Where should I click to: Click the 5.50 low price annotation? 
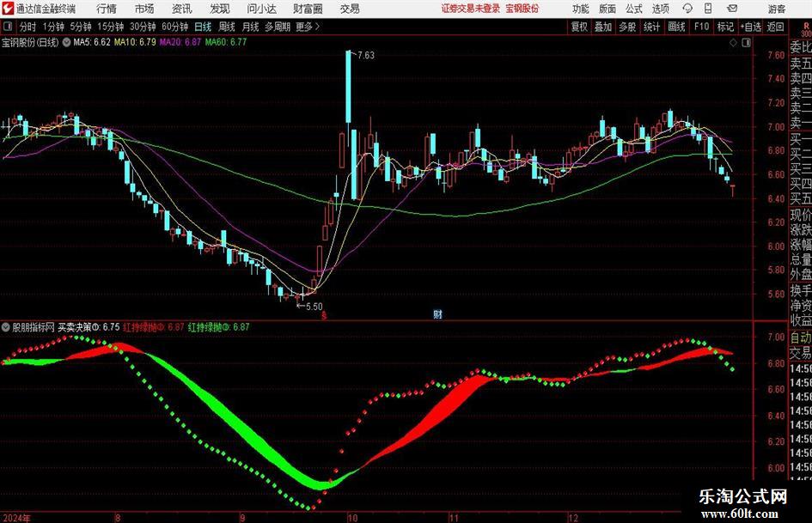(314, 307)
